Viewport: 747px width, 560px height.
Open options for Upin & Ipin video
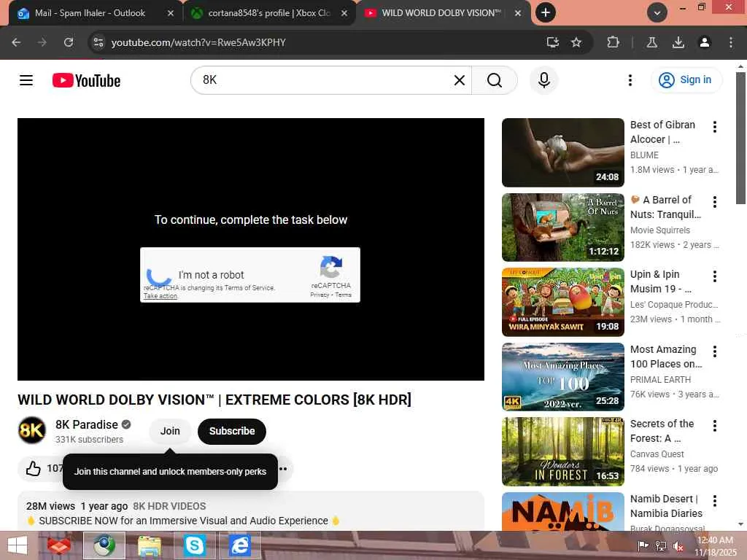(715, 276)
